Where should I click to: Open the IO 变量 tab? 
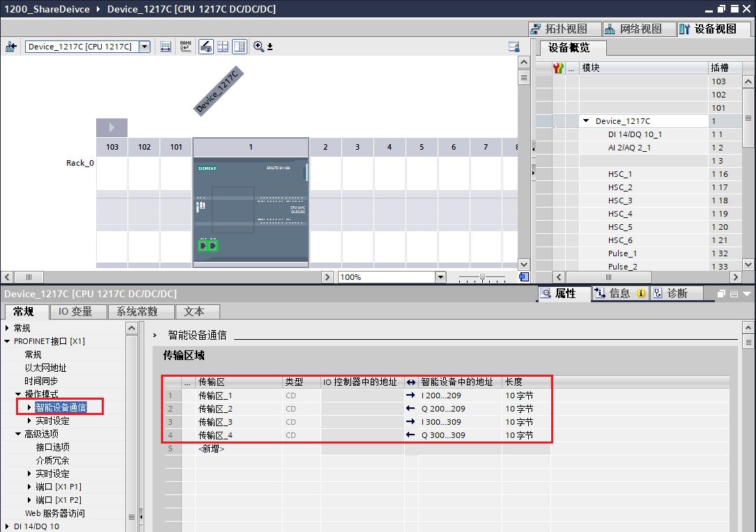[77, 312]
